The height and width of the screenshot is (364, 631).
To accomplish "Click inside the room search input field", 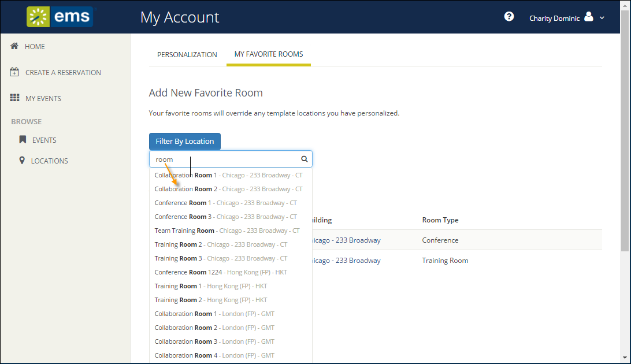I will tap(225, 159).
